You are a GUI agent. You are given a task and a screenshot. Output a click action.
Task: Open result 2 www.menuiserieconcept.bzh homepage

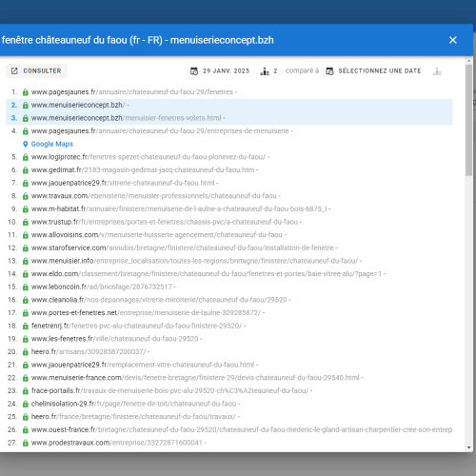pos(78,105)
